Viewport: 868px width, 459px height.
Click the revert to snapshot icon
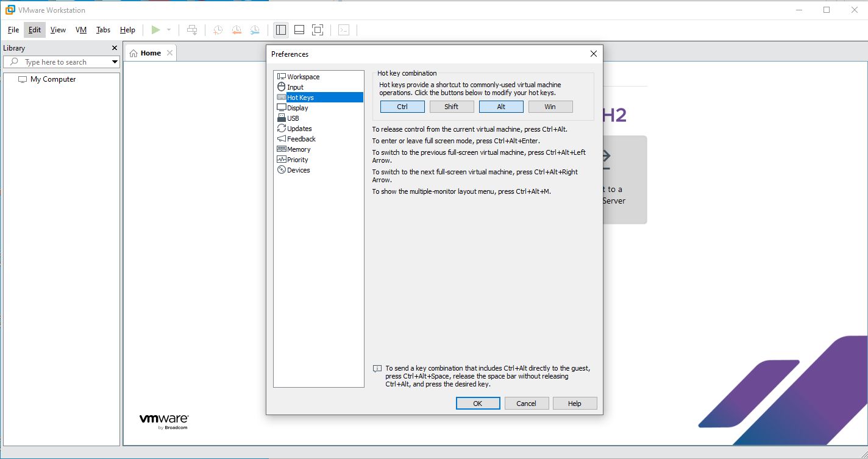click(x=237, y=30)
